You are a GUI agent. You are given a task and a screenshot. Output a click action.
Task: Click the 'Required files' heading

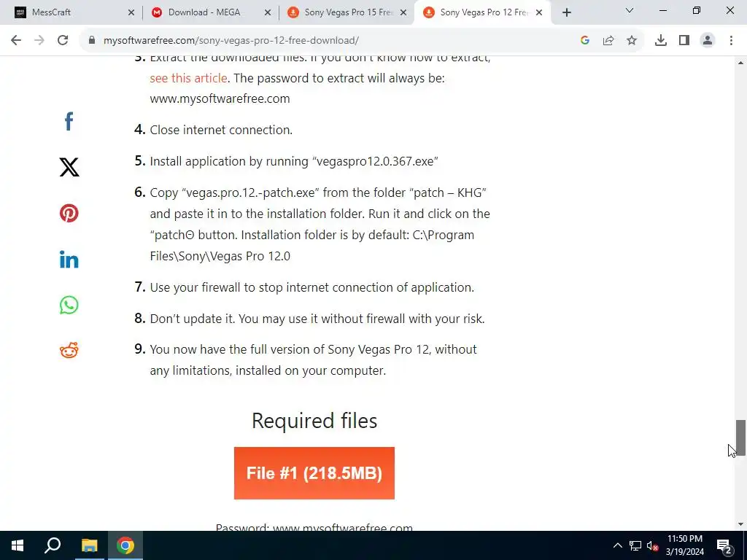coord(314,421)
